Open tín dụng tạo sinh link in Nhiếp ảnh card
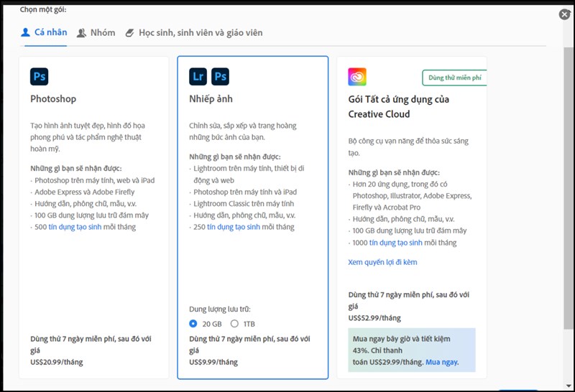The width and height of the screenshot is (575, 392). [x=234, y=227]
